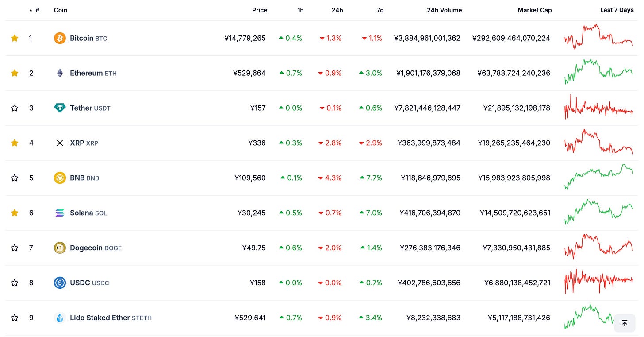
Task: Open Dogecoin's 7-day sparkline chart
Action: pyautogui.click(x=598, y=247)
